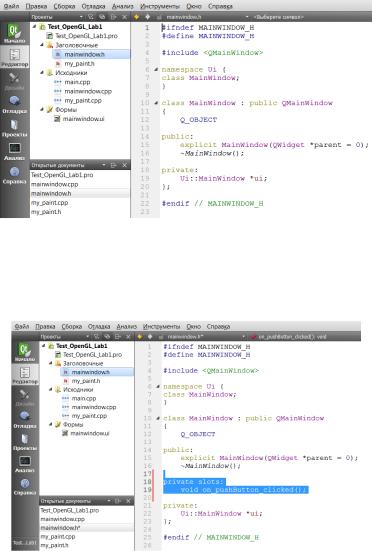Close Открытые документы panel in window with highlighted code

click(x=128, y=501)
